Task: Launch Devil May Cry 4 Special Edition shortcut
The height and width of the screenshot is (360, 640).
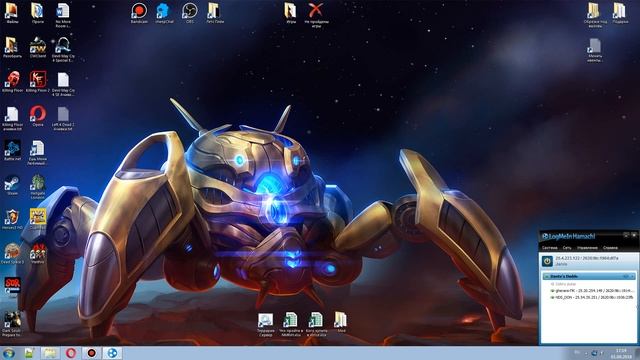Action: (63, 49)
